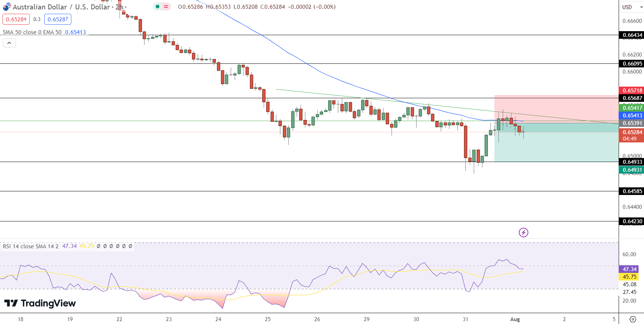Screen dimensions: 644x324
Task: Collapse the indicator legend with the chevron
Action: [x=9, y=43]
